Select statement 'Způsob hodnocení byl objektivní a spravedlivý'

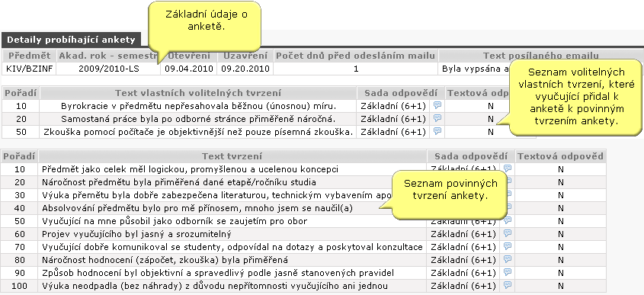(x=218, y=273)
